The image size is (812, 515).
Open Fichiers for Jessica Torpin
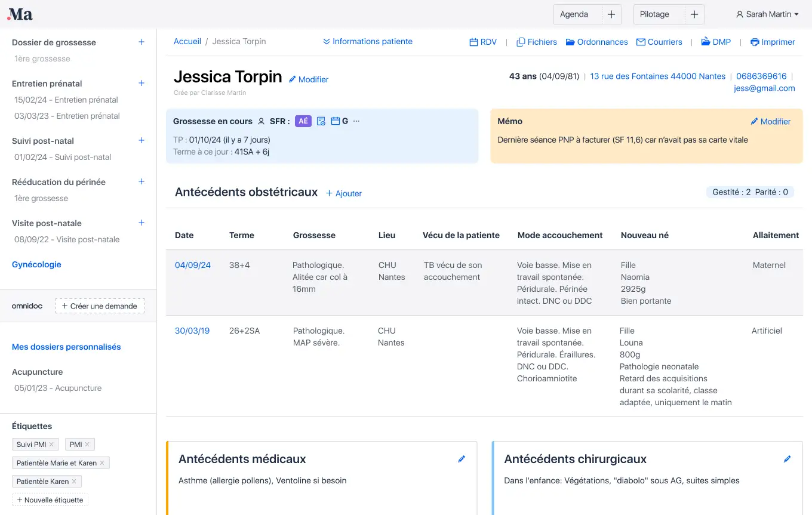(x=519, y=41)
